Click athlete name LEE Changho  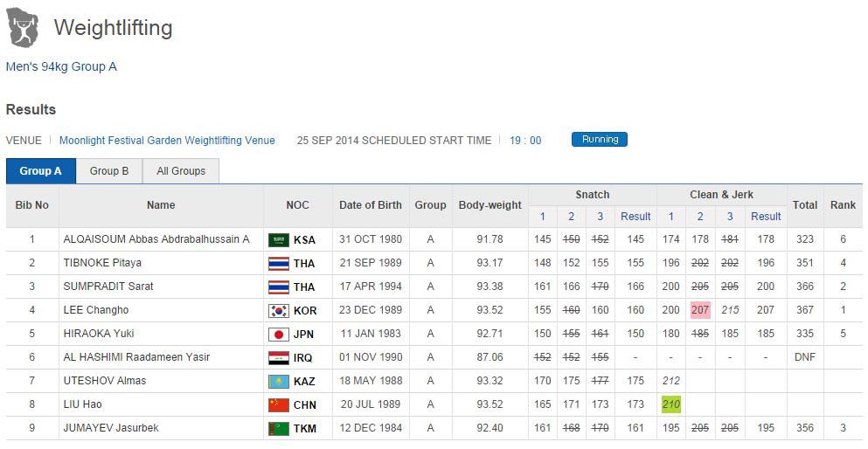pos(96,310)
